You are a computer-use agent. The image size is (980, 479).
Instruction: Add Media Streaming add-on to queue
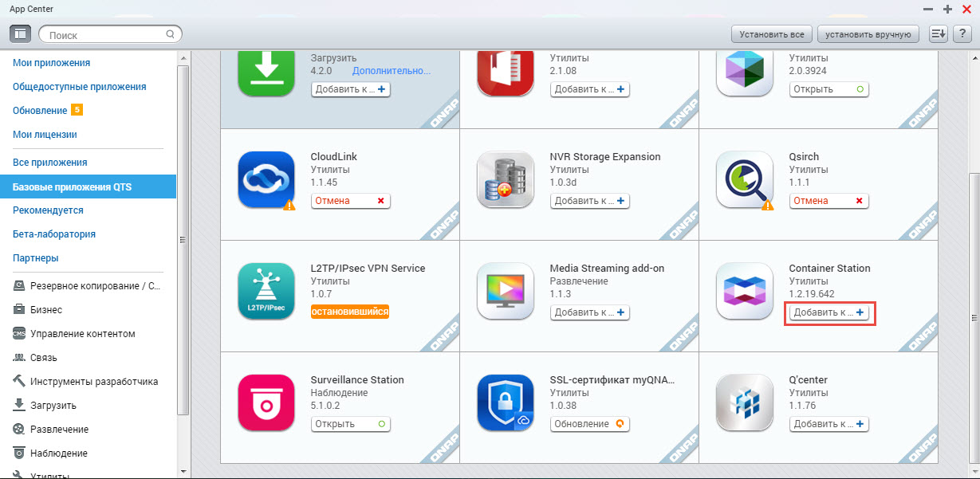point(590,312)
